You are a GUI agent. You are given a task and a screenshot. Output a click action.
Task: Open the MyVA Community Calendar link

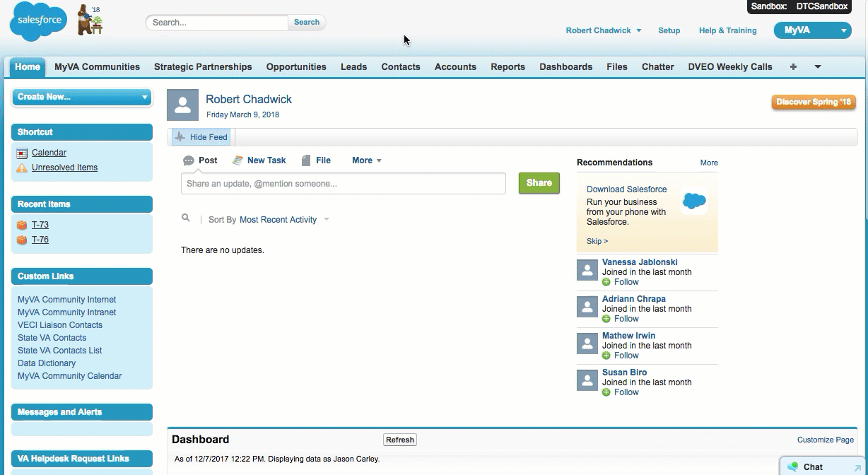tap(70, 376)
